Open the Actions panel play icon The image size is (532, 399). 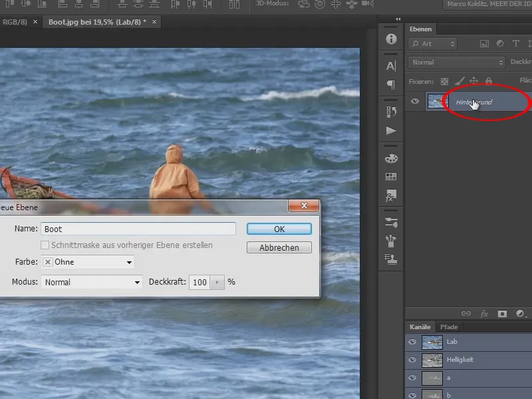pos(391,130)
